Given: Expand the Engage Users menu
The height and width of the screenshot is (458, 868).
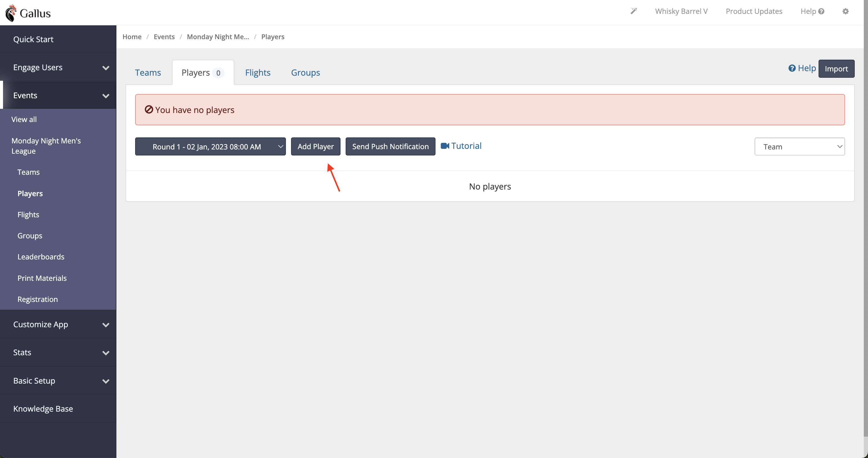Looking at the screenshot, I should (x=58, y=67).
